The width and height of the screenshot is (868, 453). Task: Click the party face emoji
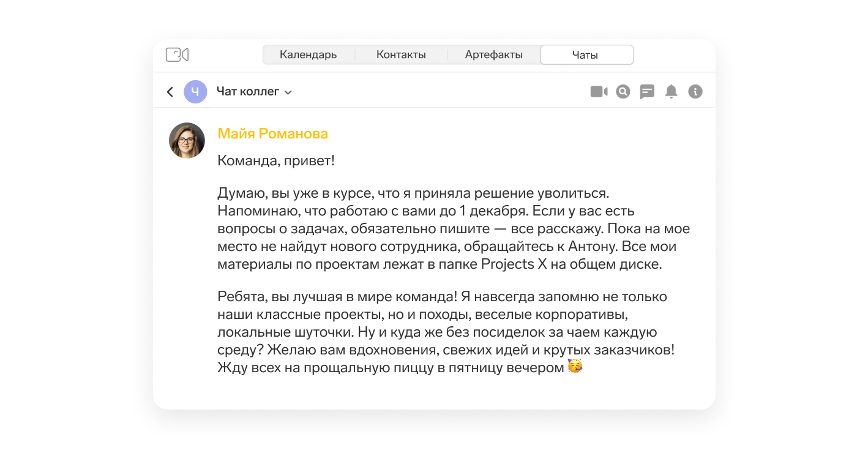point(575,367)
